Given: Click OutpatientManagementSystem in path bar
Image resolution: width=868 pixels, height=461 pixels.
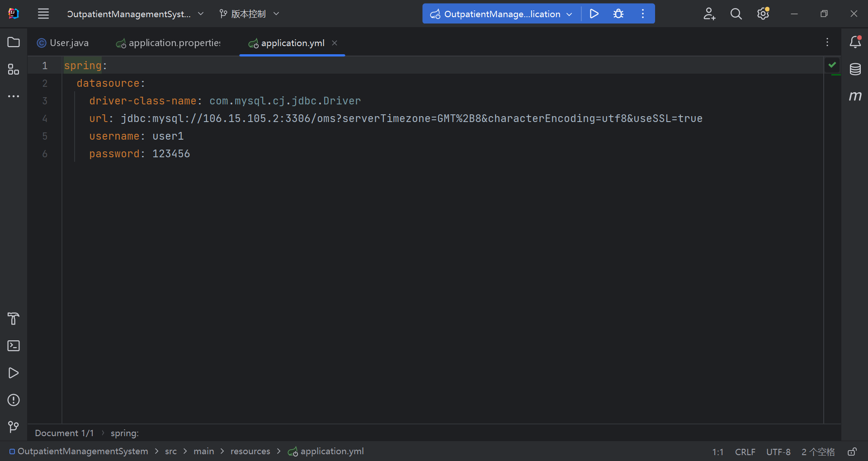Looking at the screenshot, I should click(x=79, y=452).
